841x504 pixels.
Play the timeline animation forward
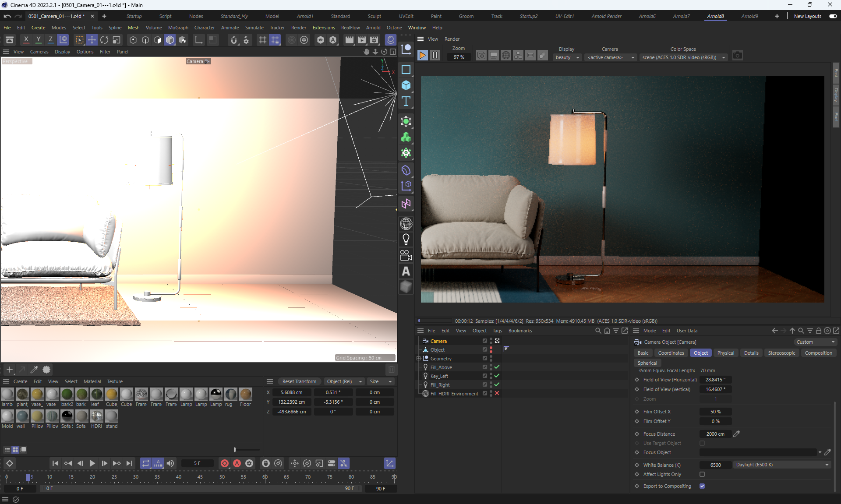[x=92, y=463]
